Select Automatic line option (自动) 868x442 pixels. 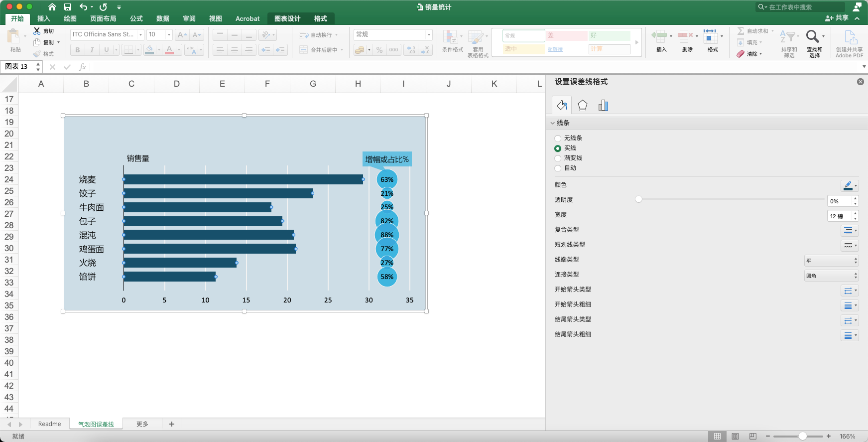click(x=558, y=168)
